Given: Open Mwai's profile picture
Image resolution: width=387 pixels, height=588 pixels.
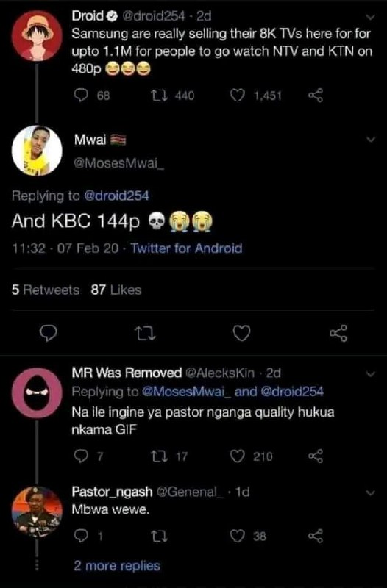Looking at the screenshot, I should (36, 151).
